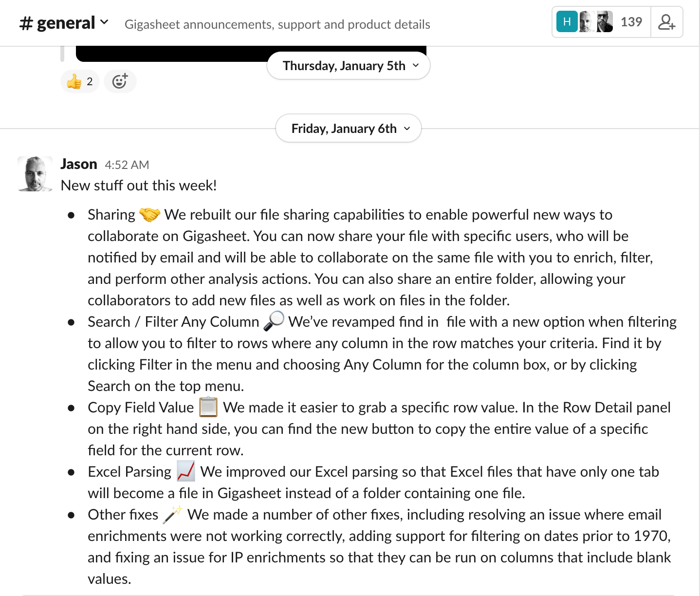700x596 pixels.
Task: View the 139 channel members list
Action: pos(631,22)
